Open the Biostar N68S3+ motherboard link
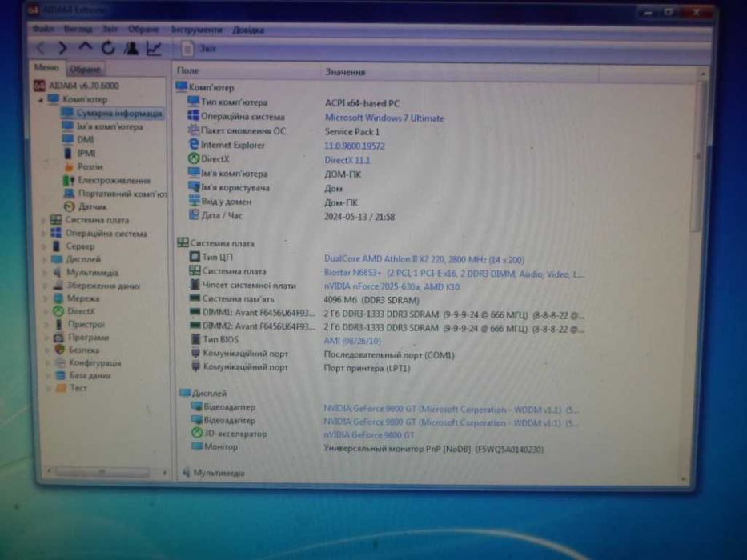Screen dimensions: 747x560 (454, 274)
